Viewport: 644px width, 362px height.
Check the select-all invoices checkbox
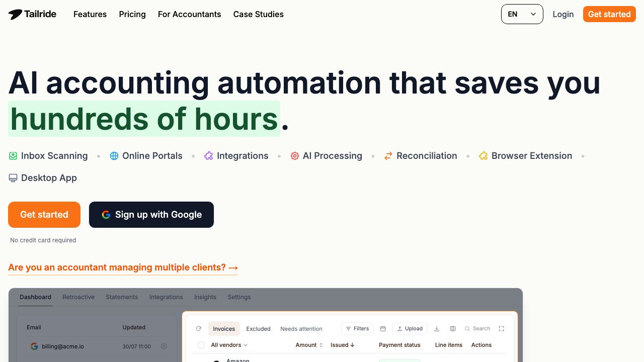pos(201,345)
